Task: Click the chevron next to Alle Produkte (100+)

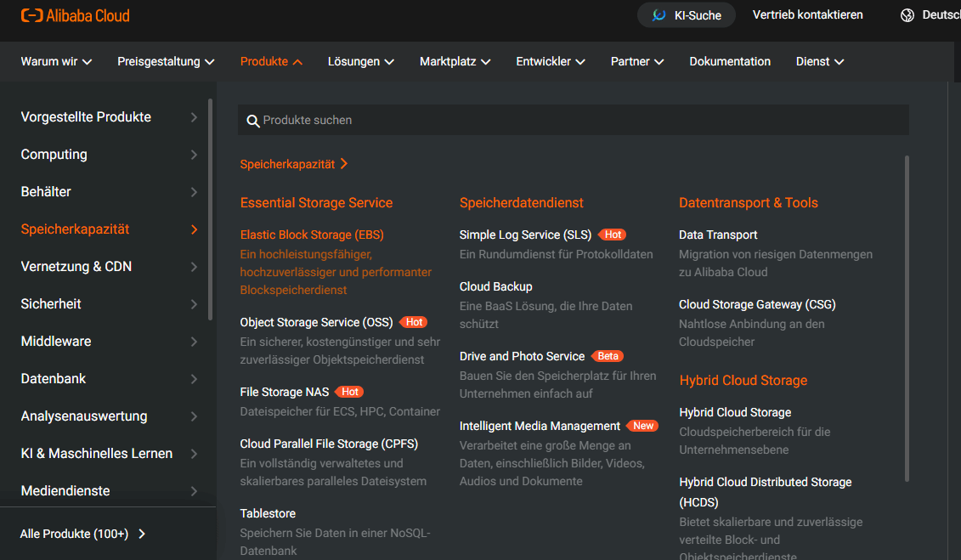Action: coord(142,534)
